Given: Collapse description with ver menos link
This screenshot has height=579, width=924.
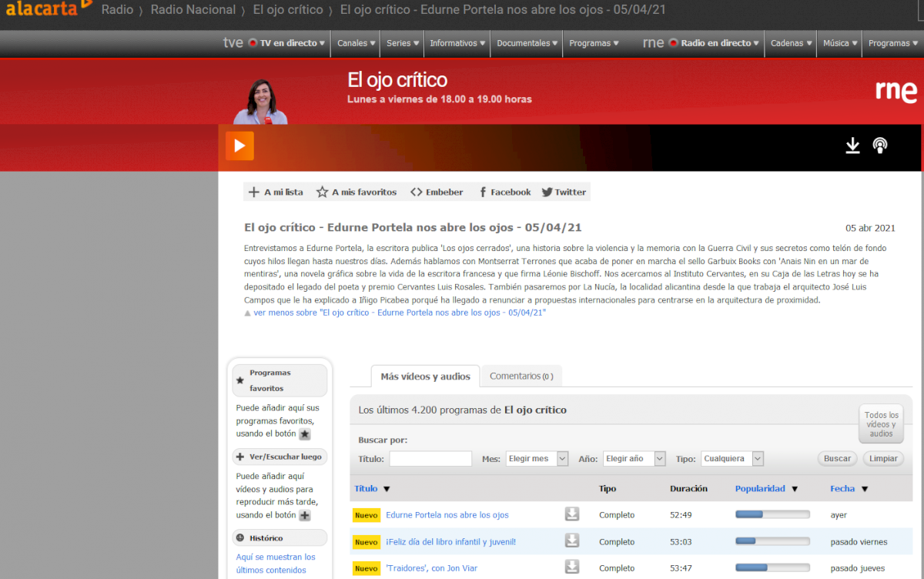Looking at the screenshot, I should click(x=399, y=313).
